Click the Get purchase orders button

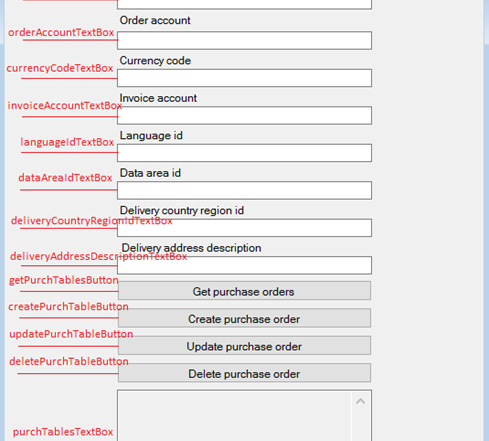click(x=244, y=291)
